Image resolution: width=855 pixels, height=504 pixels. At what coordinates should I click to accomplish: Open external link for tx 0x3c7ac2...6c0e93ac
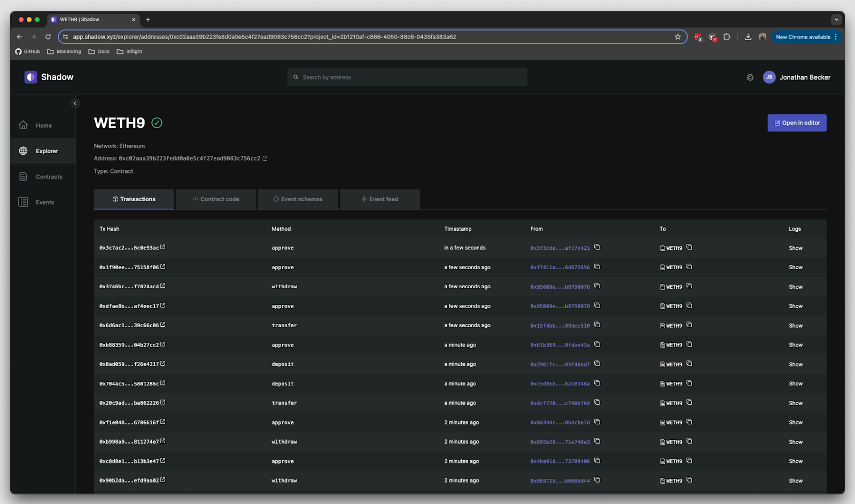163,247
